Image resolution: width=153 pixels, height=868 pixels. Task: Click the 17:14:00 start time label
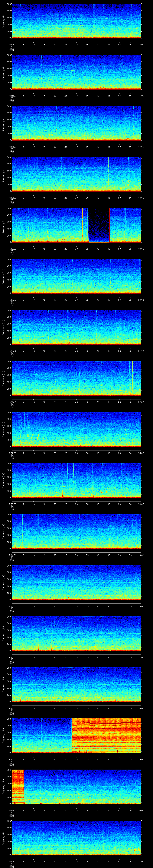[x=12, y=45]
